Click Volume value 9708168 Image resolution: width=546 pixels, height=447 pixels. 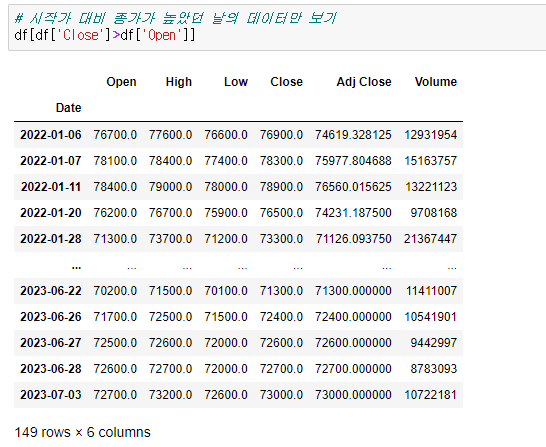pos(434,213)
